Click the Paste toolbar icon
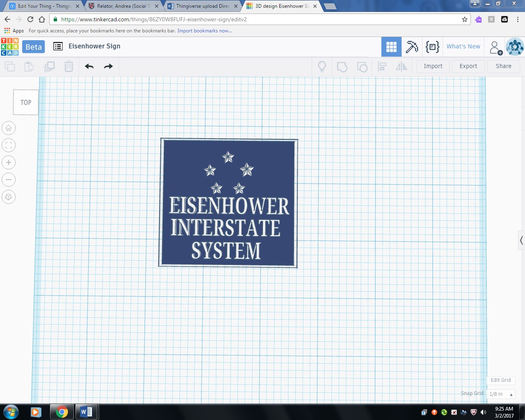The image size is (525, 420). [29, 66]
